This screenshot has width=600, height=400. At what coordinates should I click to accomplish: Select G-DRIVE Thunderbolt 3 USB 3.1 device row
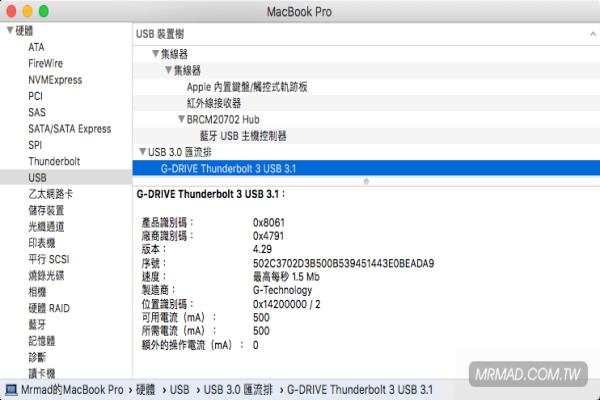coord(366,168)
